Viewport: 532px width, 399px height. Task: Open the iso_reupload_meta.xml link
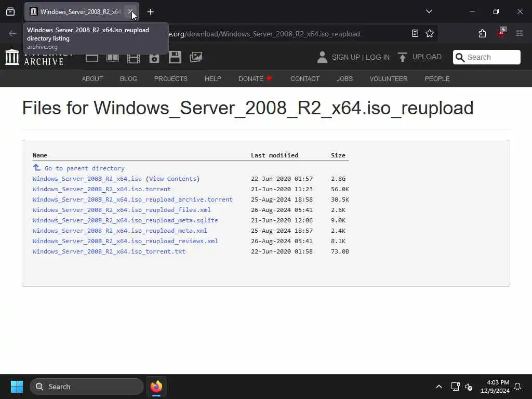(x=120, y=231)
